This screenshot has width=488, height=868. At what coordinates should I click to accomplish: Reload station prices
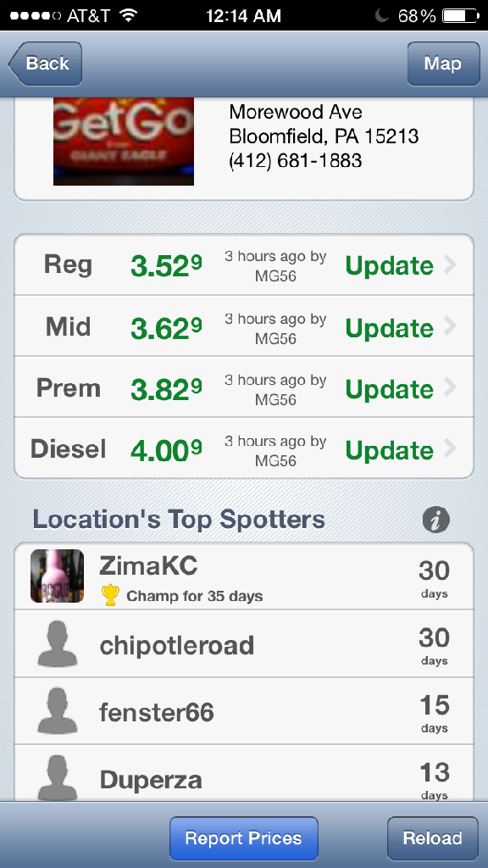click(x=433, y=838)
